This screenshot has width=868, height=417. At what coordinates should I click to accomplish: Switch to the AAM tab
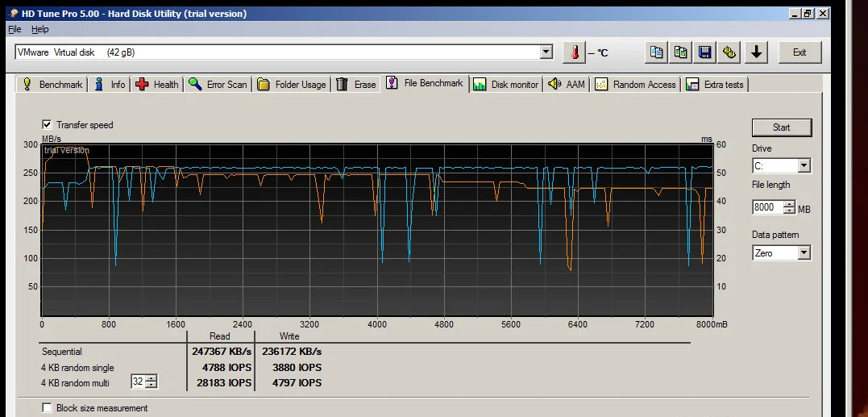pyautogui.click(x=567, y=84)
